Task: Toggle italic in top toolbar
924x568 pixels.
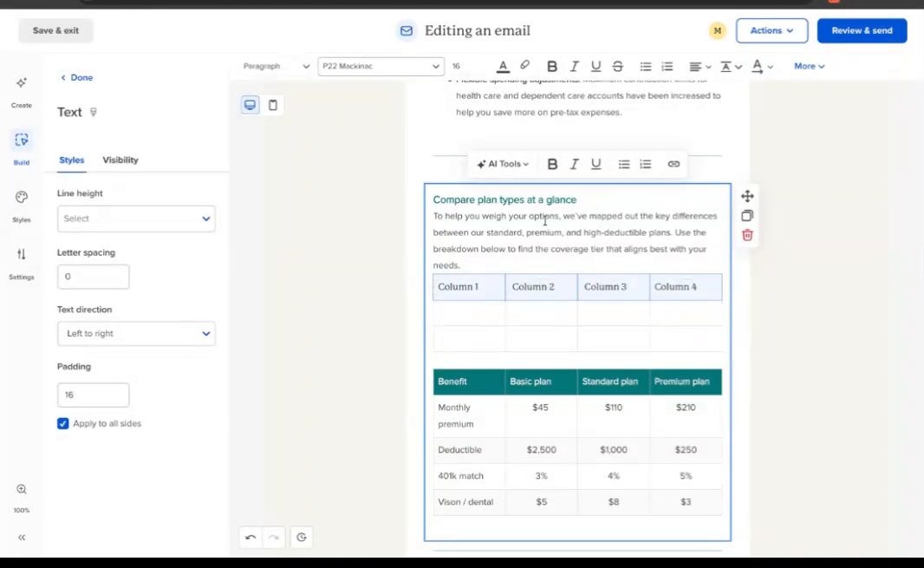Action: 574,66
